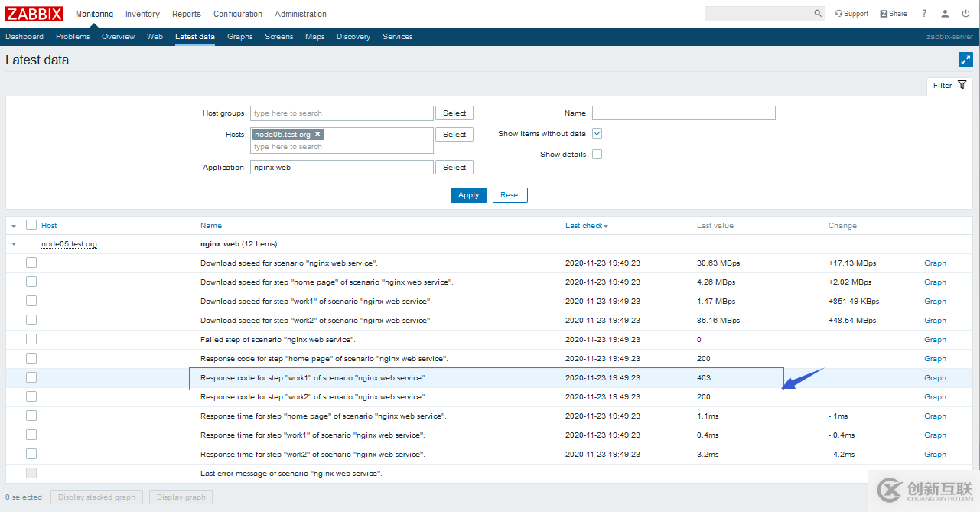The image size is (980, 512).
Task: Click Select button for Hosts
Action: point(454,134)
